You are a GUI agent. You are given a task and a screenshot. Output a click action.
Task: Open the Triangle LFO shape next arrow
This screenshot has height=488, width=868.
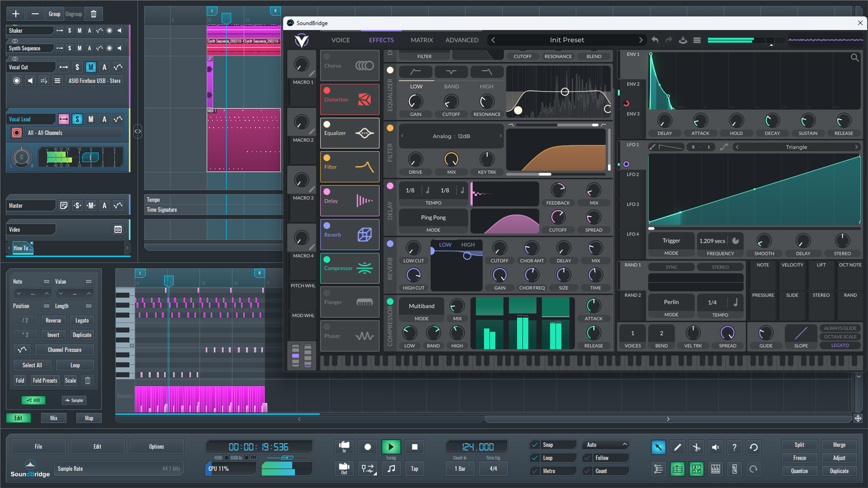(x=856, y=147)
